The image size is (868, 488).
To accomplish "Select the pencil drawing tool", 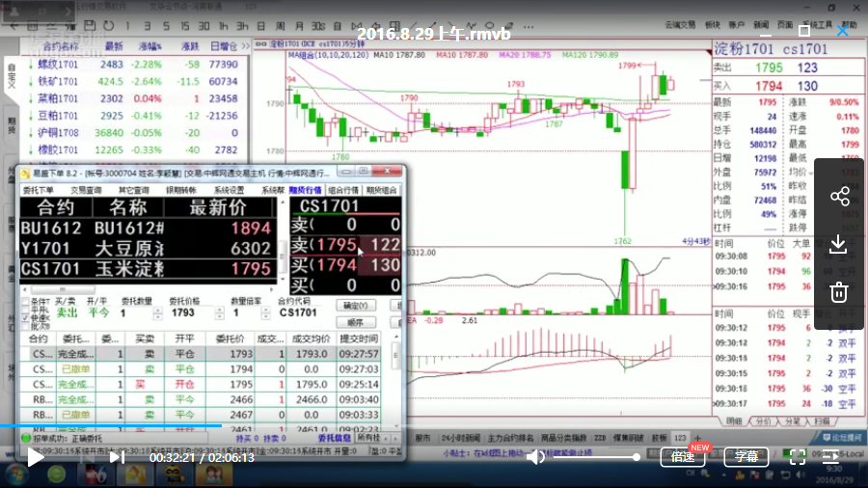I will 508,25.
